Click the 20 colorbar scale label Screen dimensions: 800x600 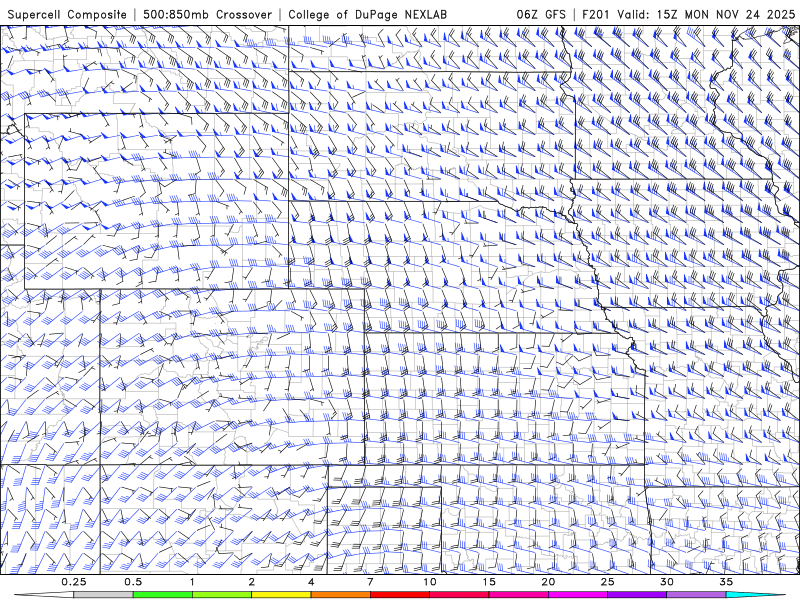pos(548,582)
